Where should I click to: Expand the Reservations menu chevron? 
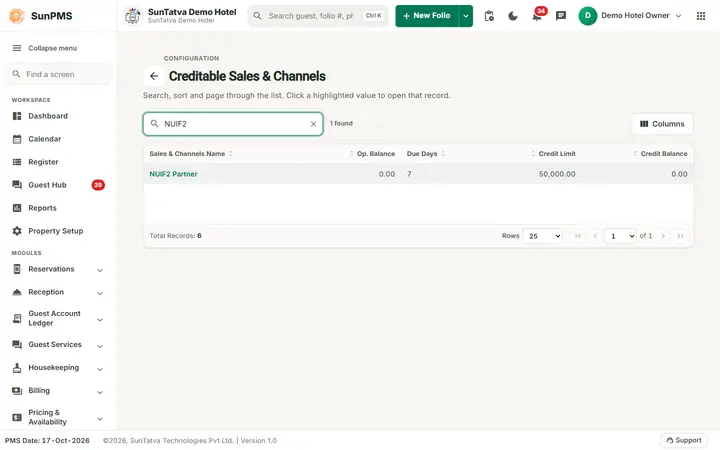pos(100,270)
